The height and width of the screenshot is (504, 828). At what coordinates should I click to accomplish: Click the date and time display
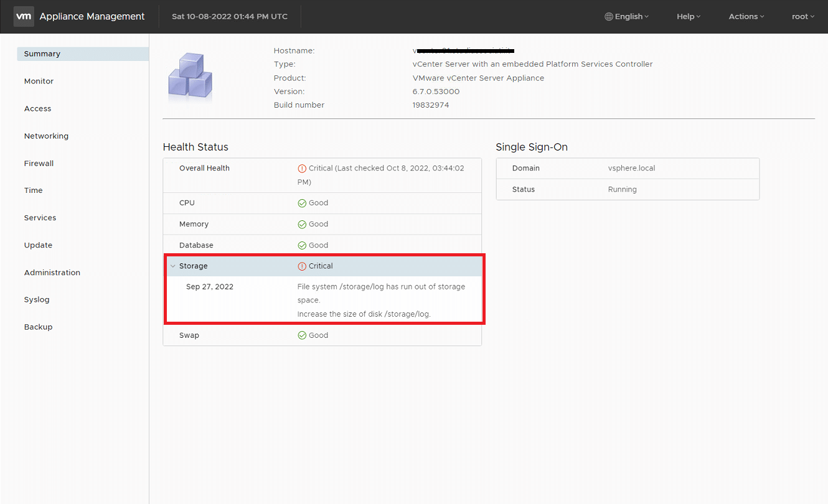[230, 17]
